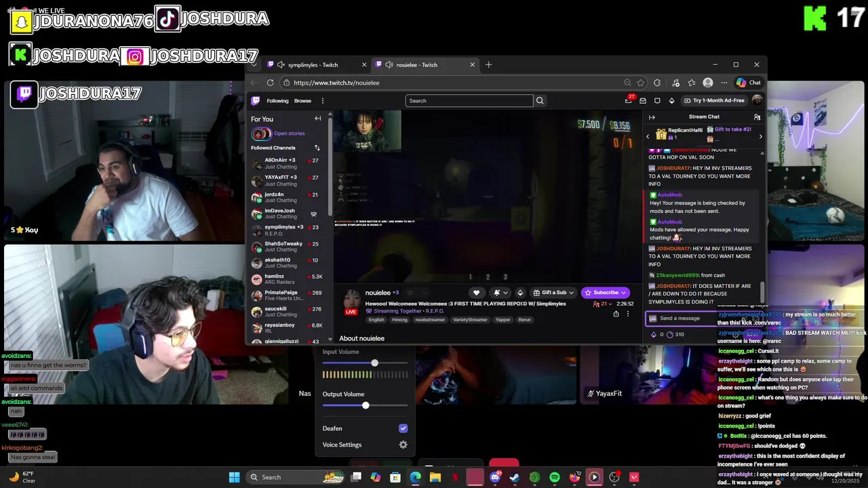Image resolution: width=868 pixels, height=488 pixels.
Task: Show previous gift leaderboard entry arrow
Action: 648,136
